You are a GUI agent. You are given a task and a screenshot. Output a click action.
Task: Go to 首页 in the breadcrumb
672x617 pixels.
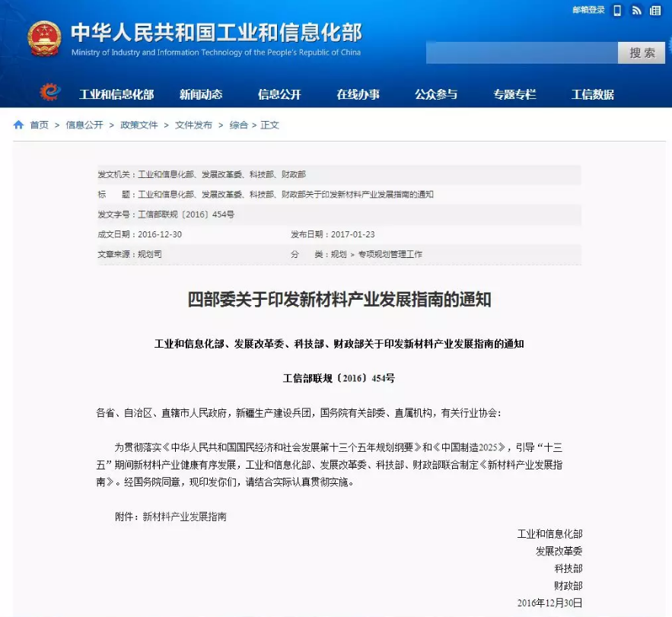point(40,125)
